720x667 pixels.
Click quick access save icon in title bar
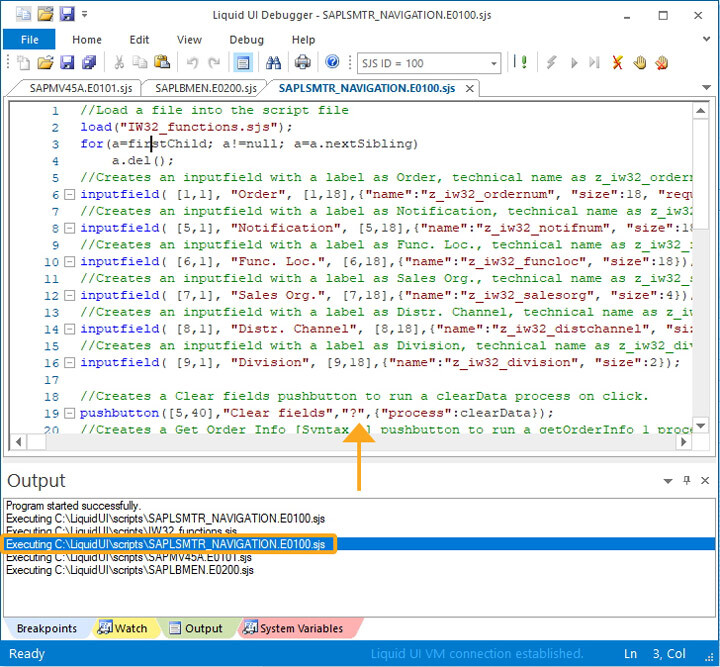(x=67, y=15)
